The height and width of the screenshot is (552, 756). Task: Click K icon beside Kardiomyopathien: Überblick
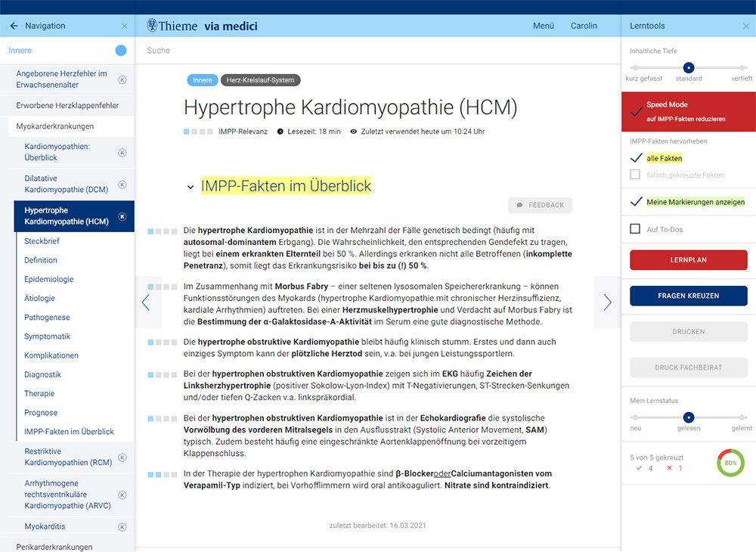122,152
